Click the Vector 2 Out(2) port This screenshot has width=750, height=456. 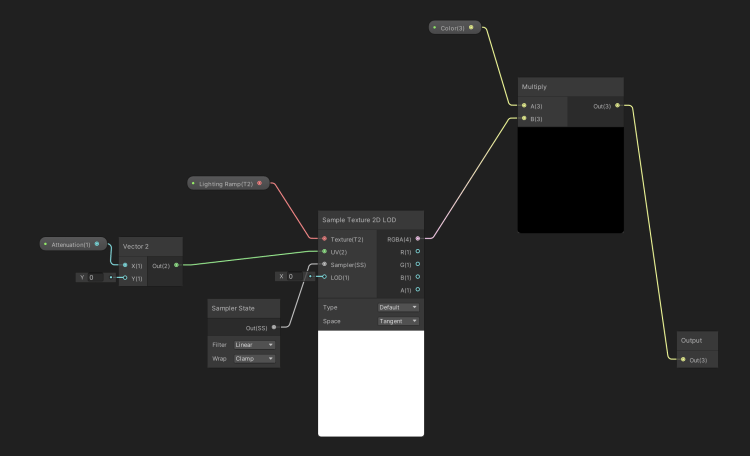click(x=176, y=265)
